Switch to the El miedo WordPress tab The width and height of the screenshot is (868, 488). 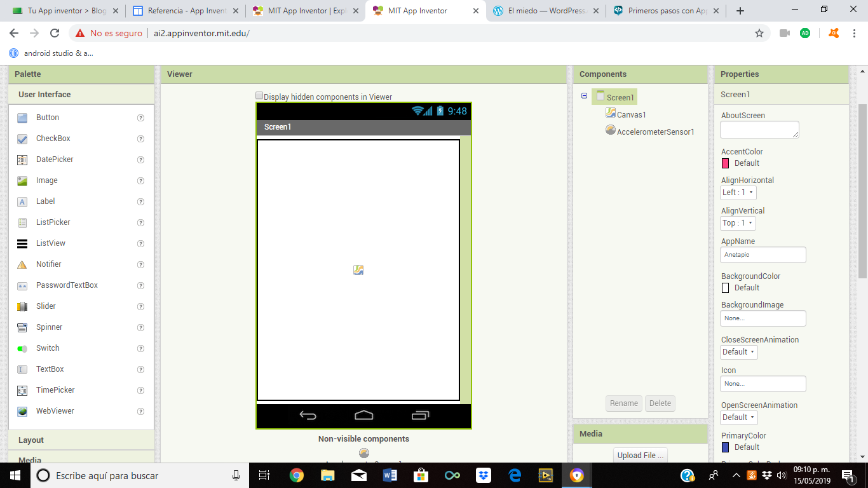click(545, 11)
